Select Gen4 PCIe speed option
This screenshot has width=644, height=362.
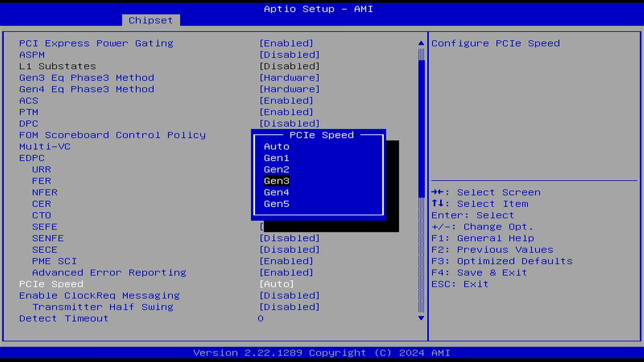pyautogui.click(x=276, y=192)
